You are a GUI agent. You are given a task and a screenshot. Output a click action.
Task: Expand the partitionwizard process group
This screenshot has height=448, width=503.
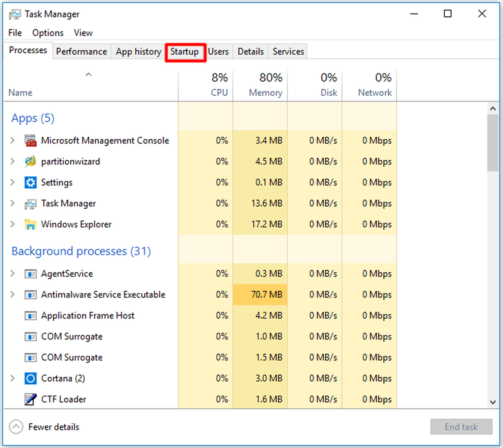pos(13,161)
